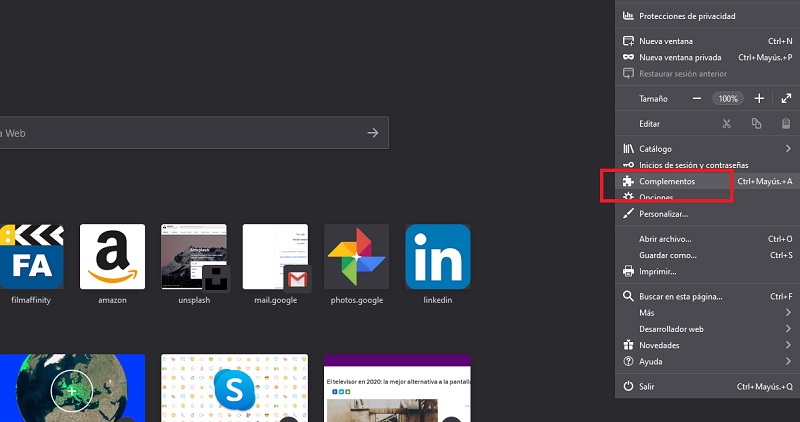The image size is (800, 422).
Task: Click the new window icon
Action: 628,41
